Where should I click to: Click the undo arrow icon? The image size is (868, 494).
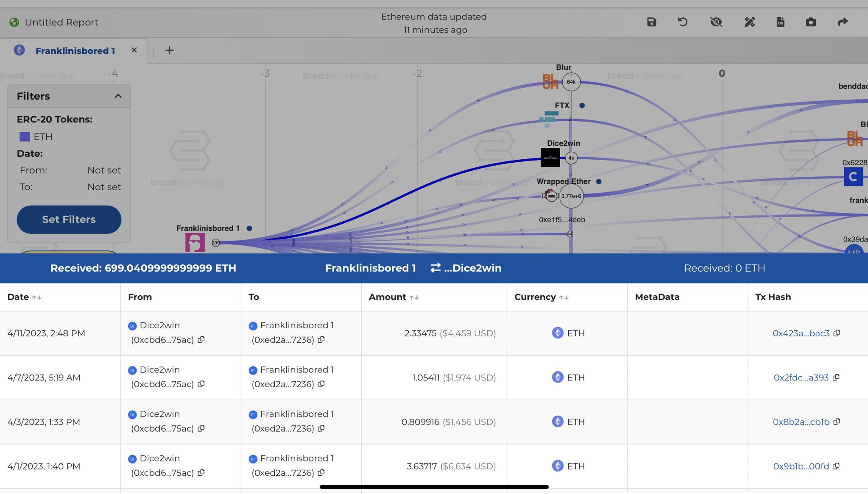pos(682,22)
